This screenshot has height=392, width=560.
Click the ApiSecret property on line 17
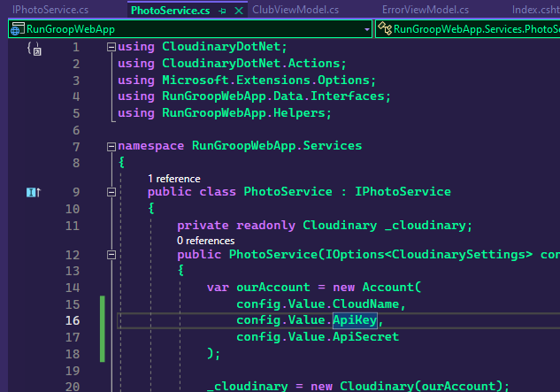[x=365, y=336]
